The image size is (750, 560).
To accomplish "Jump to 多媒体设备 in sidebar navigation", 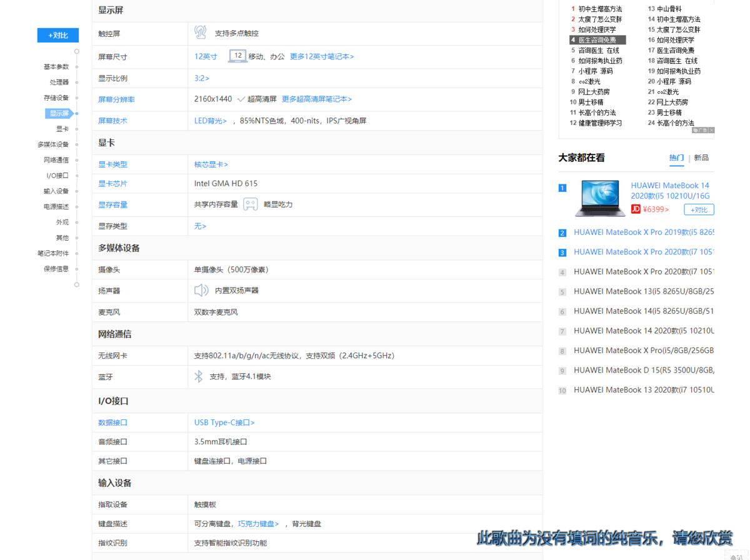I will coord(53,144).
